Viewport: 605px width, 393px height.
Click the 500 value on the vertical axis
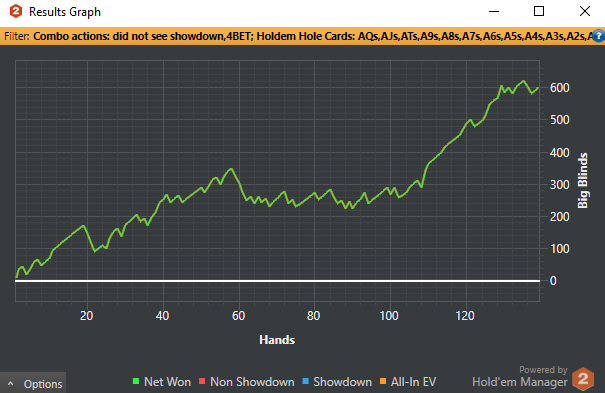559,120
